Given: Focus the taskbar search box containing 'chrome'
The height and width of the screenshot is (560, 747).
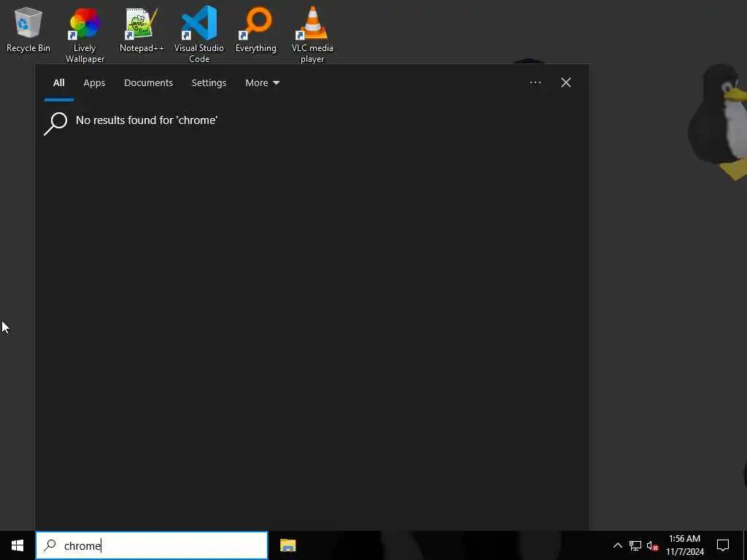Looking at the screenshot, I should click(x=152, y=545).
